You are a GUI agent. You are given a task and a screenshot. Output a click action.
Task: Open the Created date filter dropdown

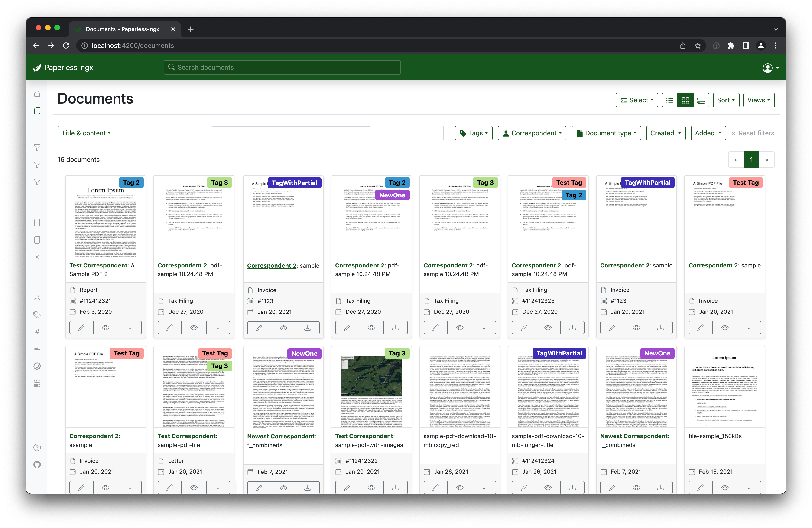pos(665,133)
